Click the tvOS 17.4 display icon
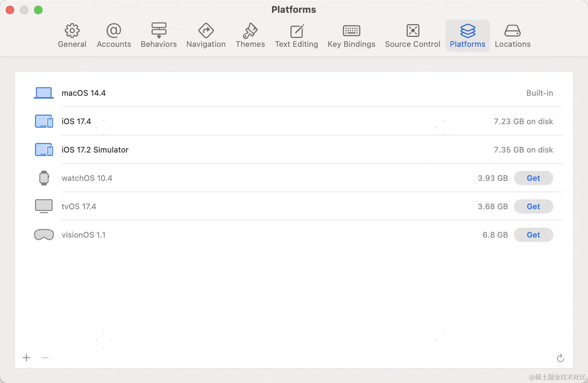 pyautogui.click(x=44, y=206)
